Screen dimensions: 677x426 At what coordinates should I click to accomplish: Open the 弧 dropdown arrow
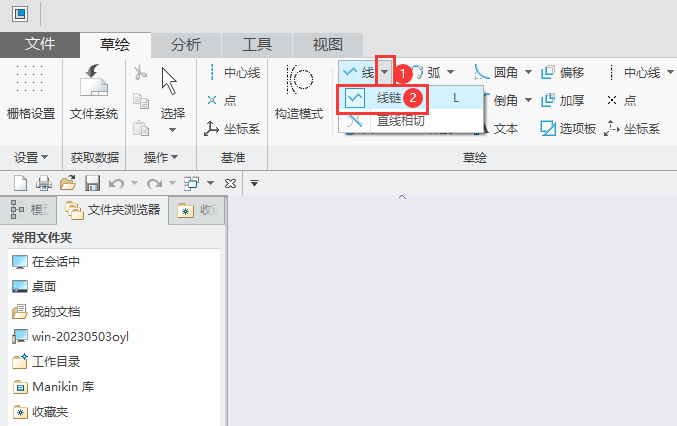[450, 72]
